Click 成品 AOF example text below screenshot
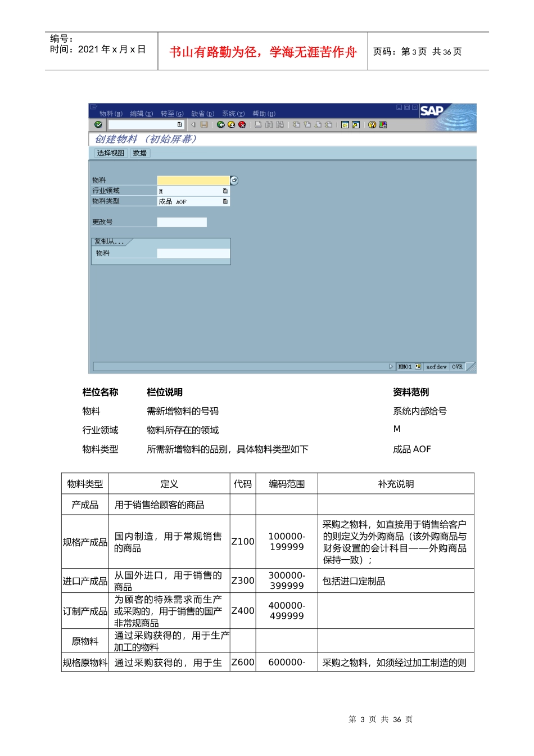 coord(412,449)
